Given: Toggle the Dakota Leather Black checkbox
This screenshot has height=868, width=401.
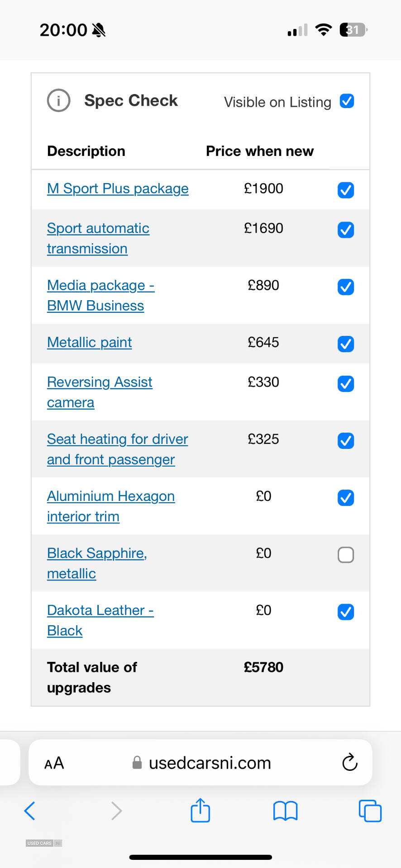Looking at the screenshot, I should [x=346, y=612].
